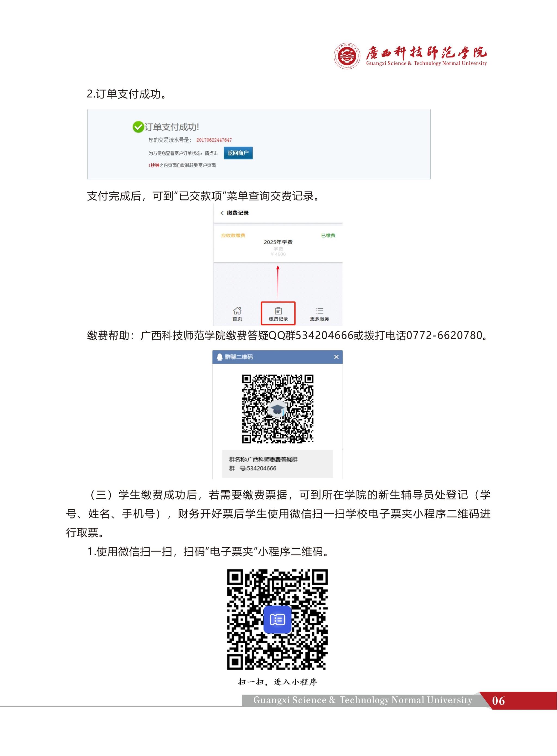This screenshot has height=756, width=557.
Task: Click the 电子票夹 mini program QR code
Action: (277, 619)
